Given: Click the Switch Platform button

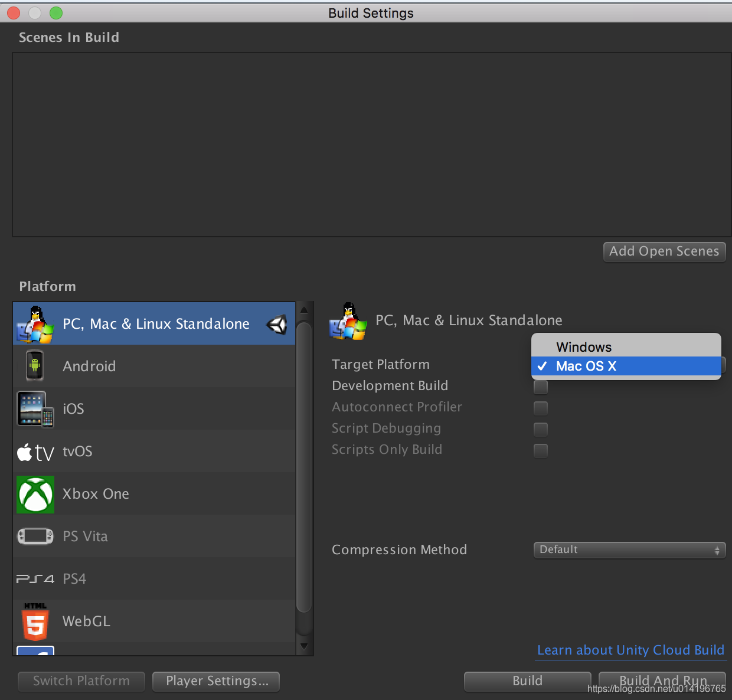Looking at the screenshot, I should 81,681.
